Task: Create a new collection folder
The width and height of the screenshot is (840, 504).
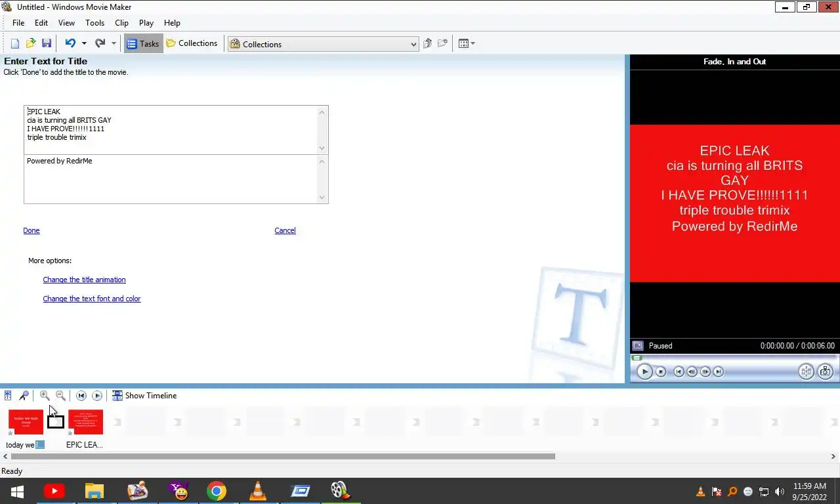Action: (x=443, y=43)
